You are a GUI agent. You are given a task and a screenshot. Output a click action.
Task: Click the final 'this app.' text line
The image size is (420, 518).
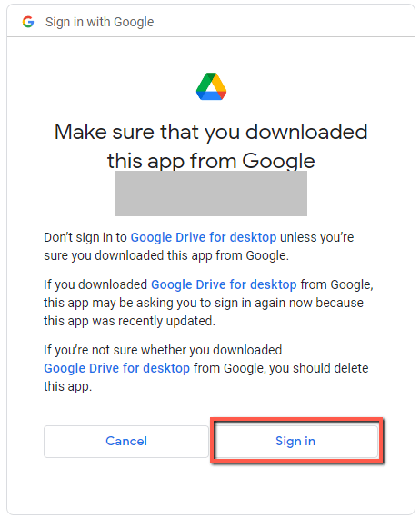68,386
